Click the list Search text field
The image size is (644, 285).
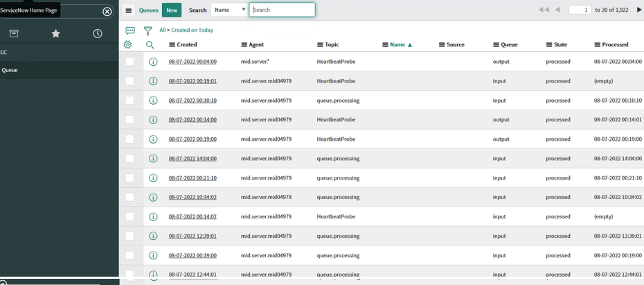tap(282, 10)
